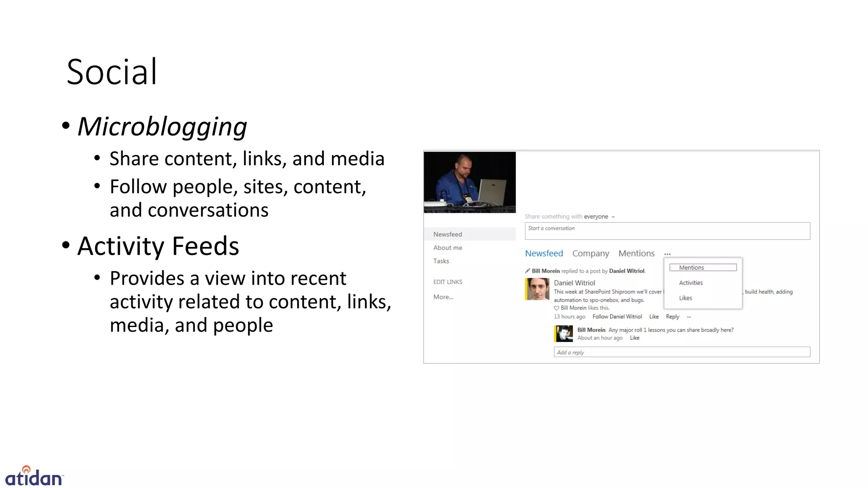868x488 pixels.
Task: Open the 'everyone' audience dropdown arrow
Action: (613, 217)
